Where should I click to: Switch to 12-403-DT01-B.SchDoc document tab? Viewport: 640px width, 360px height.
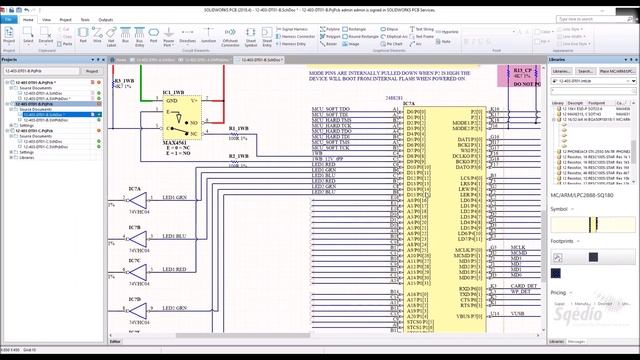260,60
